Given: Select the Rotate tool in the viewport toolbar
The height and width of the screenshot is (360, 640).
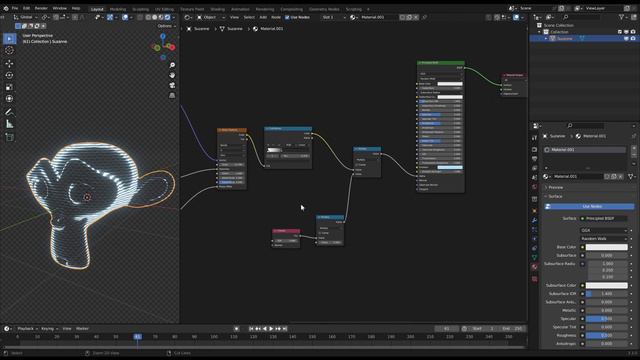Looking at the screenshot, I should pyautogui.click(x=9, y=76).
